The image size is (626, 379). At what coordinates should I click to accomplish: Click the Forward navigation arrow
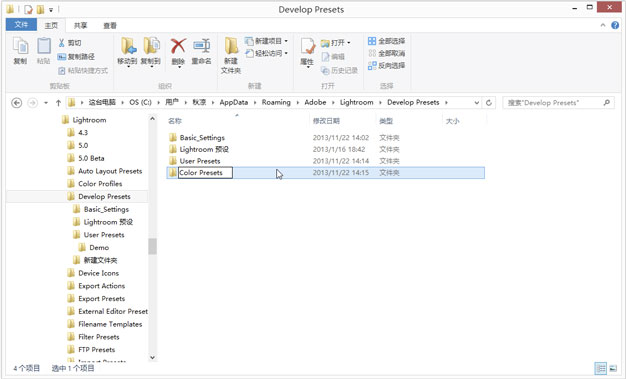coord(32,103)
